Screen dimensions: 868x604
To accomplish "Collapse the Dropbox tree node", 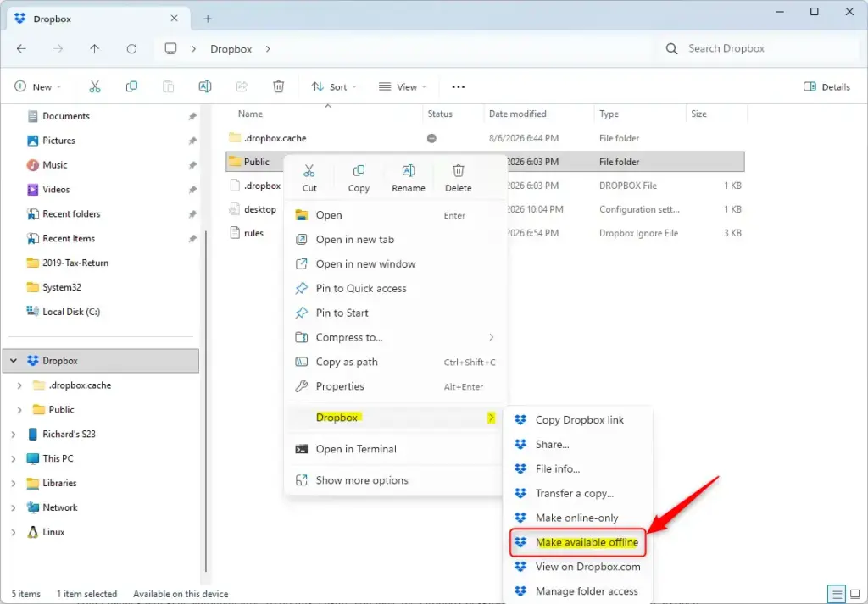I will [14, 361].
